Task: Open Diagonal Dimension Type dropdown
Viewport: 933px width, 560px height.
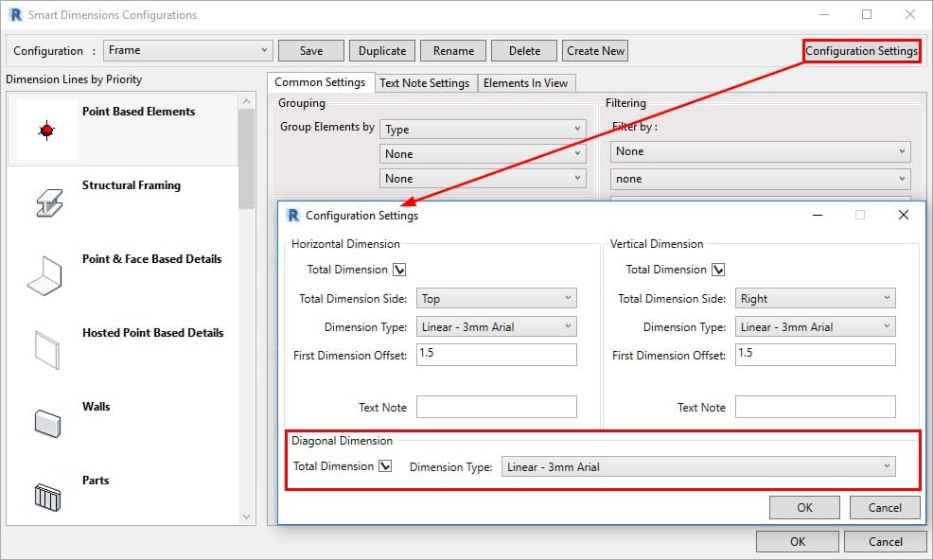Action: (698, 466)
